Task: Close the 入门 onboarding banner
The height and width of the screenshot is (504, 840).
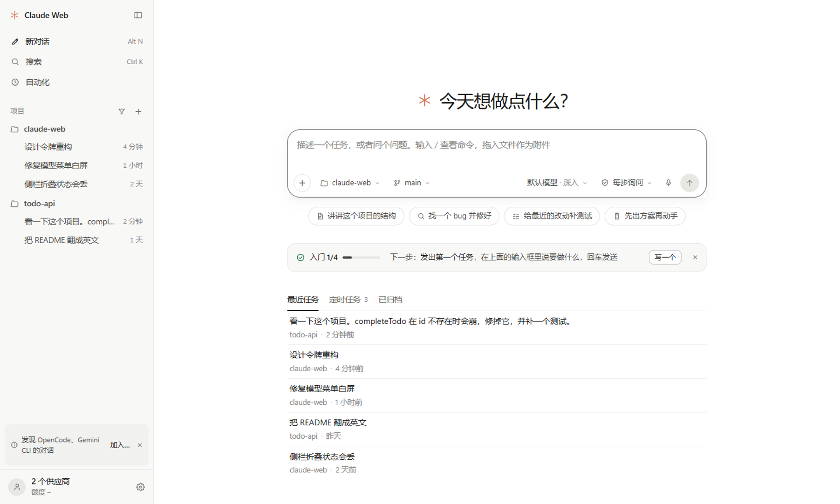Action: pyautogui.click(x=695, y=258)
